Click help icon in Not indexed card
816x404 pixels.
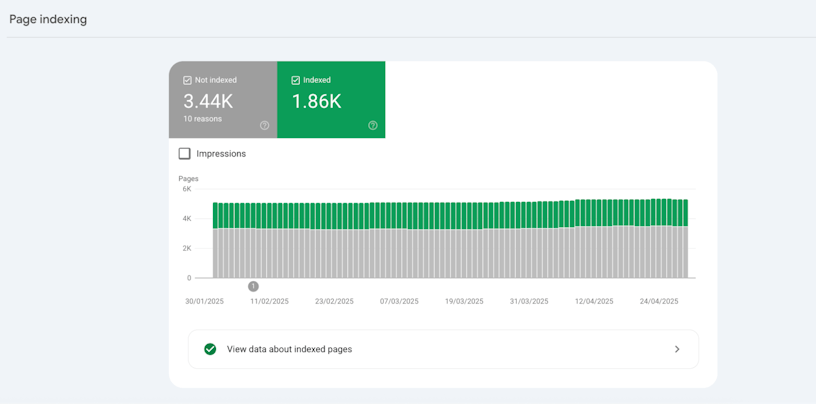pos(264,126)
